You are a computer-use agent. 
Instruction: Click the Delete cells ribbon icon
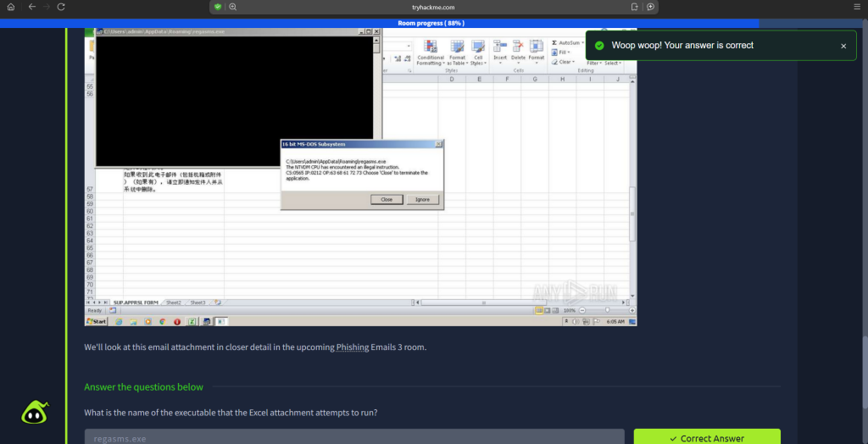(518, 49)
